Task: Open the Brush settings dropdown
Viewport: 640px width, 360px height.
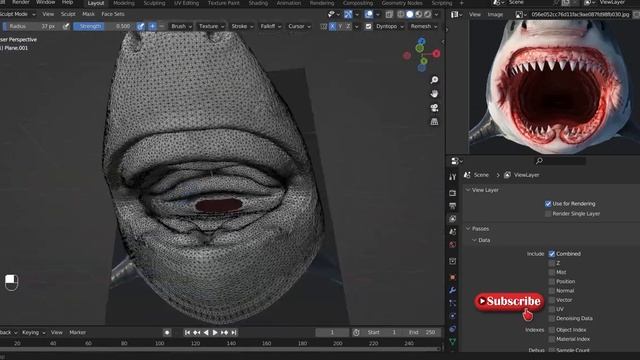Action: pos(181,26)
